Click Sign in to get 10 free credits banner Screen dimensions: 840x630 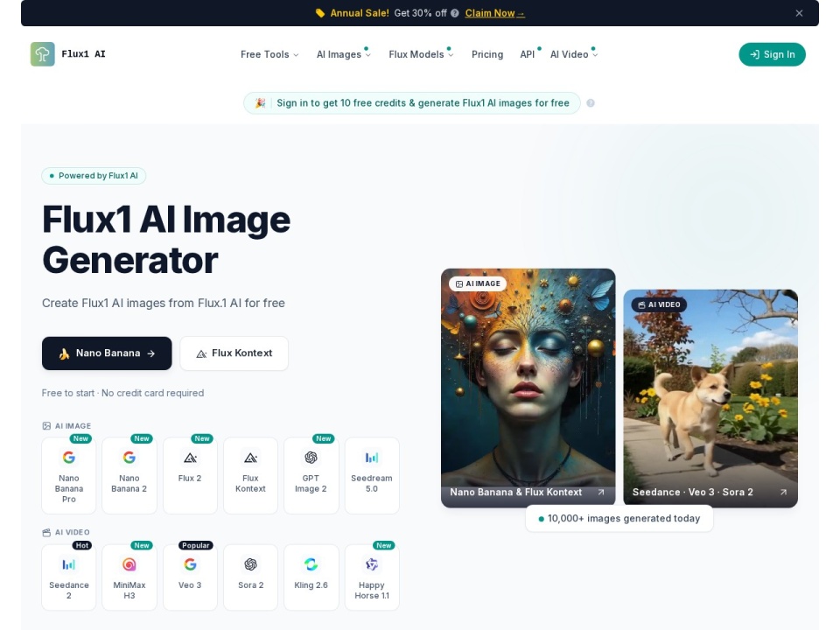click(x=411, y=103)
